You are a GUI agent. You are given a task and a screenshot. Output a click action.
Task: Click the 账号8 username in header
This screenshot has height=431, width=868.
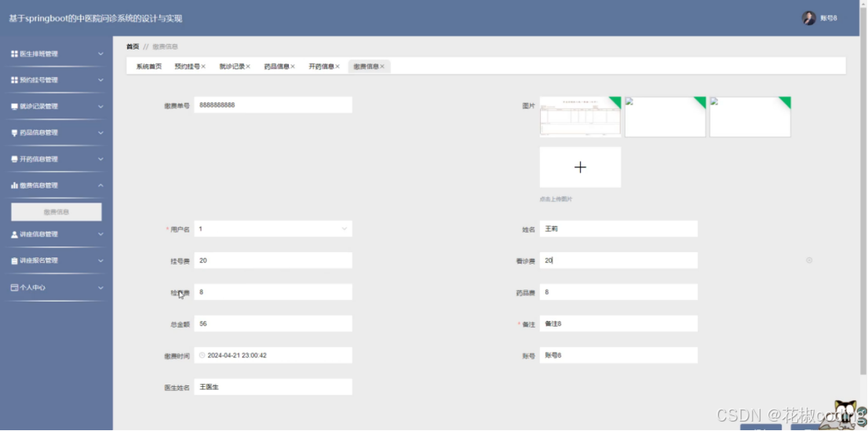[828, 18]
